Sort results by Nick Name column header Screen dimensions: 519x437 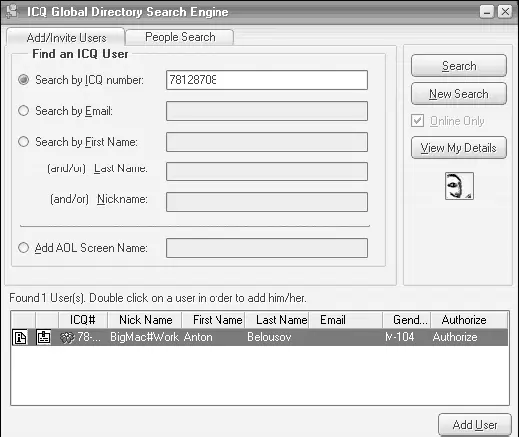tap(145, 320)
